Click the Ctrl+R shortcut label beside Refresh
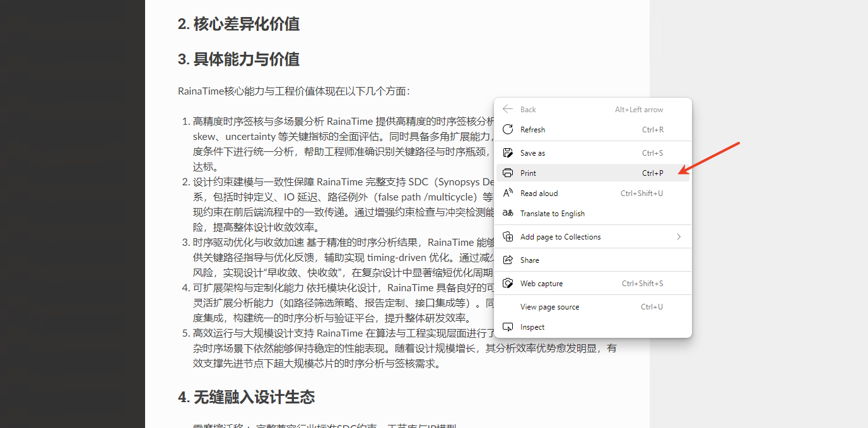This screenshot has height=428, width=868. pyautogui.click(x=652, y=130)
